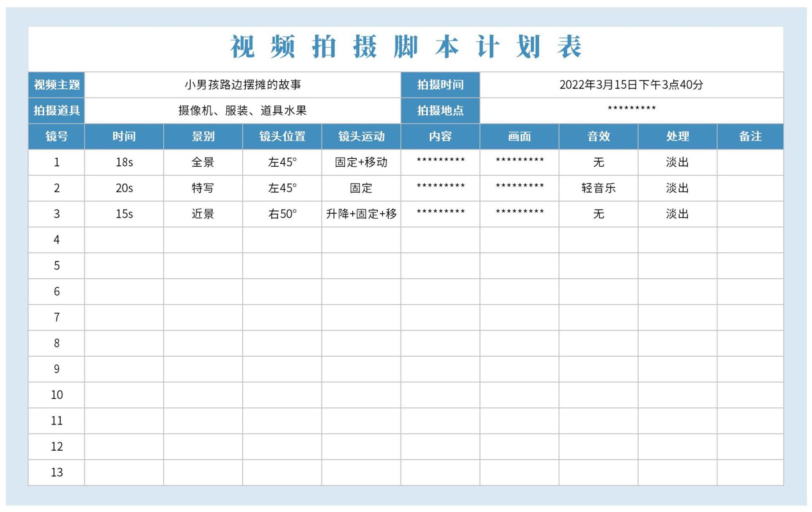Select the 全景 cell
Image resolution: width=812 pixels, height=512 pixels.
point(203,162)
